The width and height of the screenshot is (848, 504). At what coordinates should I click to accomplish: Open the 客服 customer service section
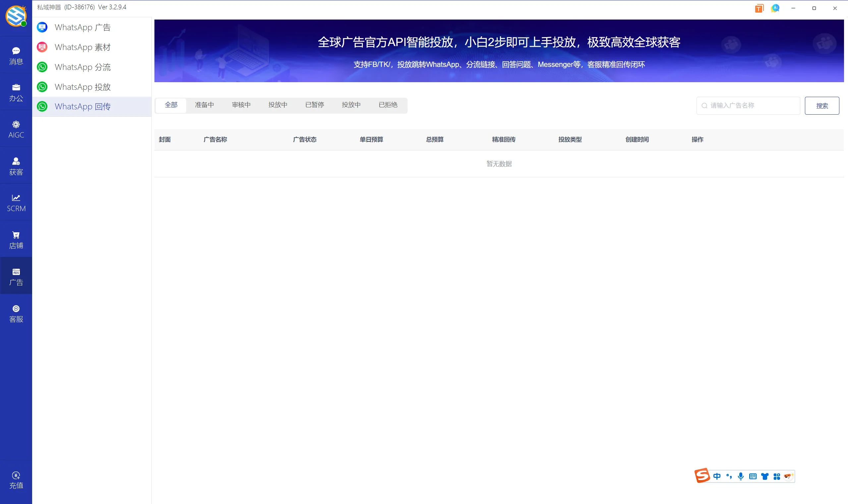(16, 312)
